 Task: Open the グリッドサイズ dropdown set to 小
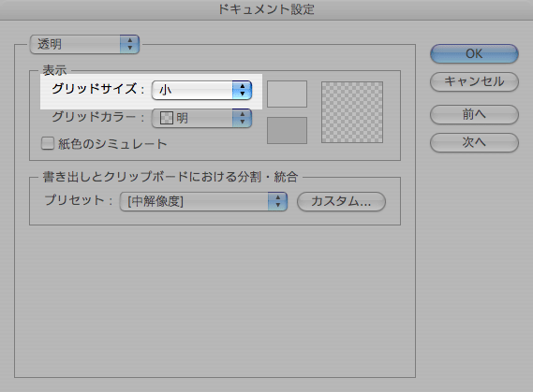(x=201, y=90)
